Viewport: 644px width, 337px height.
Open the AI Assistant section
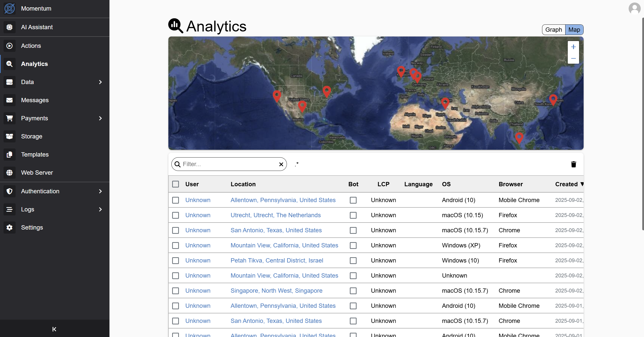tap(9, 27)
